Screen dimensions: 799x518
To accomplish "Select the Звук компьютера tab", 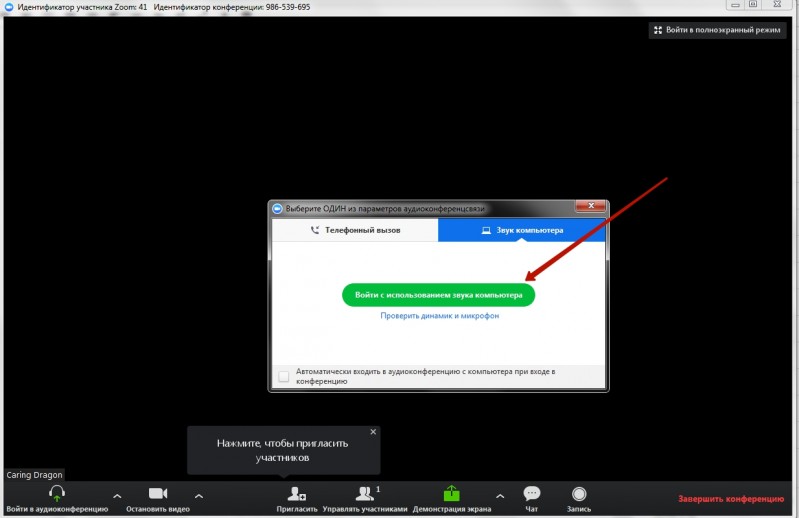I will tap(522, 230).
